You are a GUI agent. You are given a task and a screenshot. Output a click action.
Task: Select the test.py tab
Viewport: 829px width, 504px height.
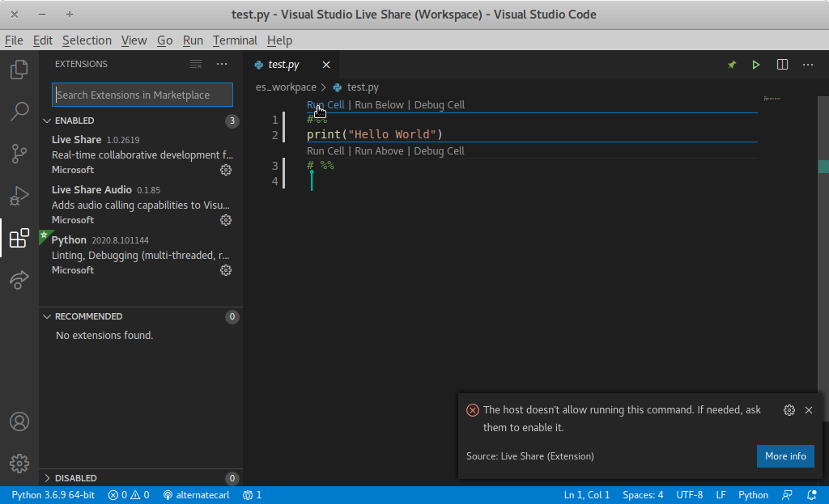(285, 64)
